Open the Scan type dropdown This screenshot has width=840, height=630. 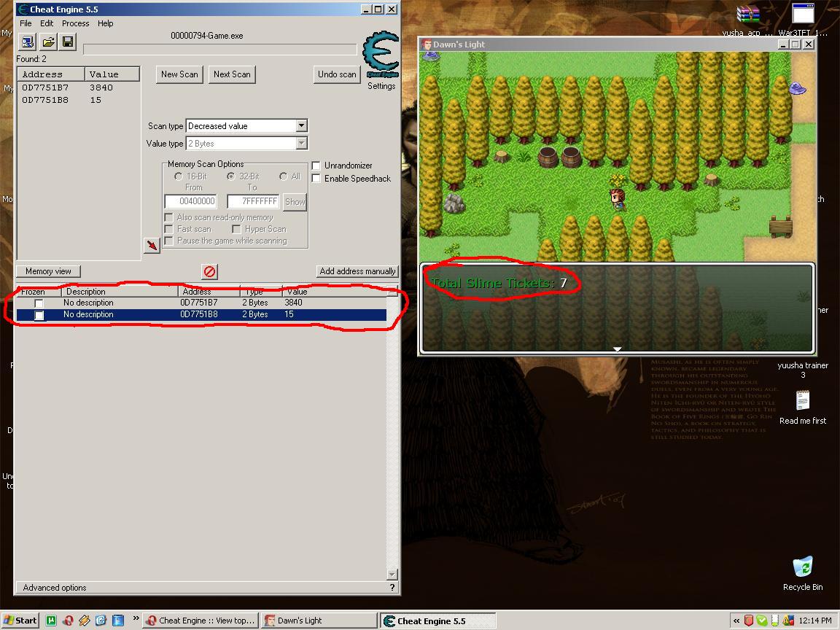tap(302, 126)
